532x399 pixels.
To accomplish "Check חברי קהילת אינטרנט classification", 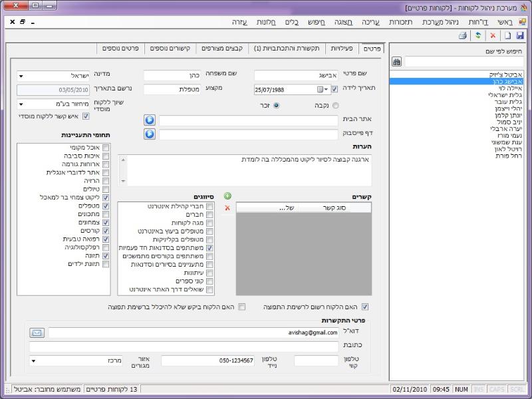I will (209, 206).
